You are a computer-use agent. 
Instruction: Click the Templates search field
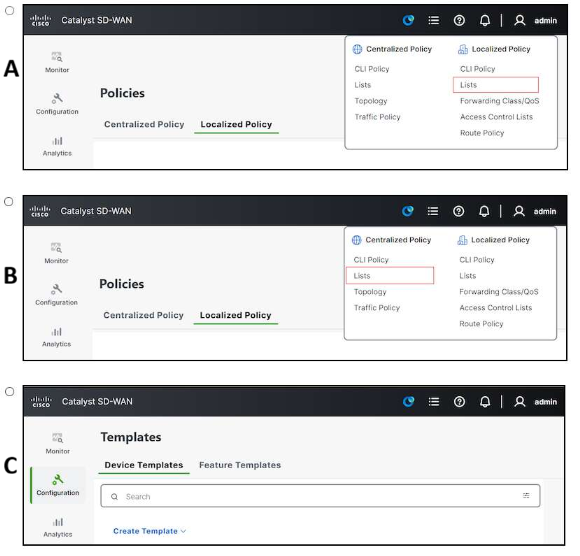click(320, 496)
